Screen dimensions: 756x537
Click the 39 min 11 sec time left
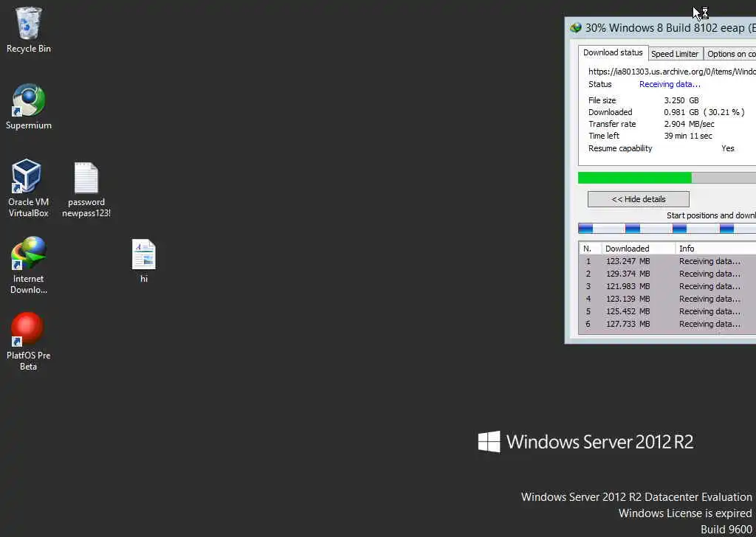pyautogui.click(x=688, y=136)
